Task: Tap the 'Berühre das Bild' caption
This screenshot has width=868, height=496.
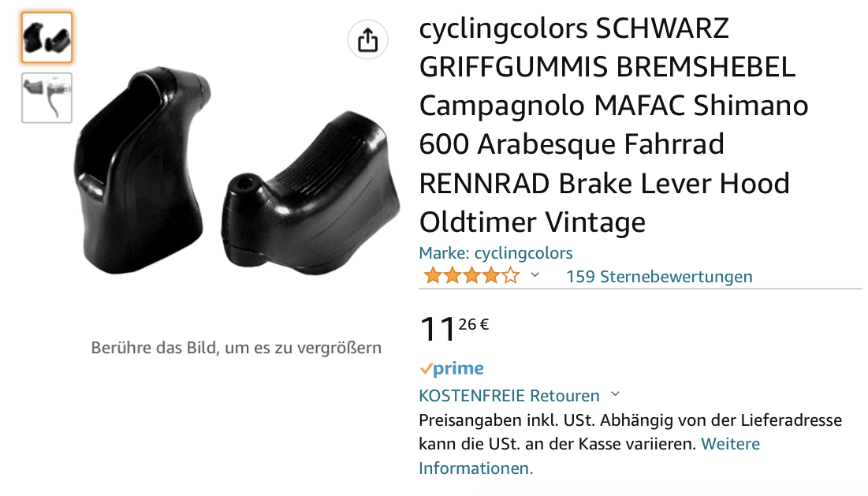Action: tap(237, 348)
